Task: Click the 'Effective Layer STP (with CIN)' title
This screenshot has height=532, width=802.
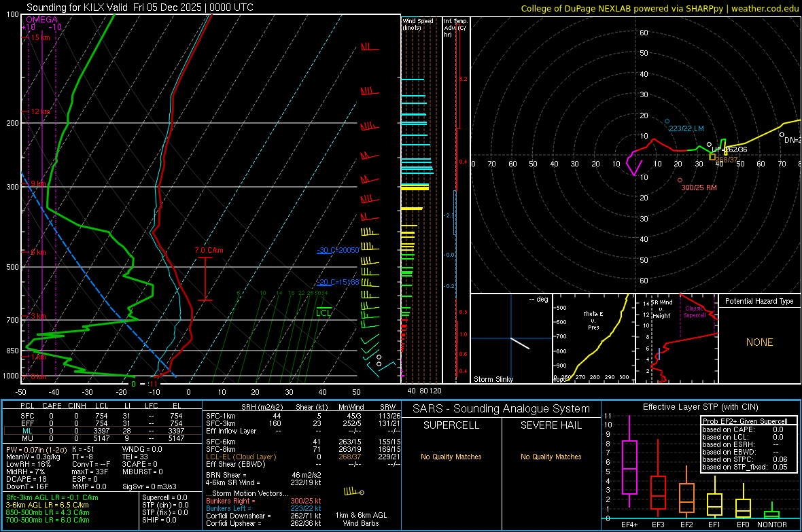Action: pyautogui.click(x=700, y=407)
